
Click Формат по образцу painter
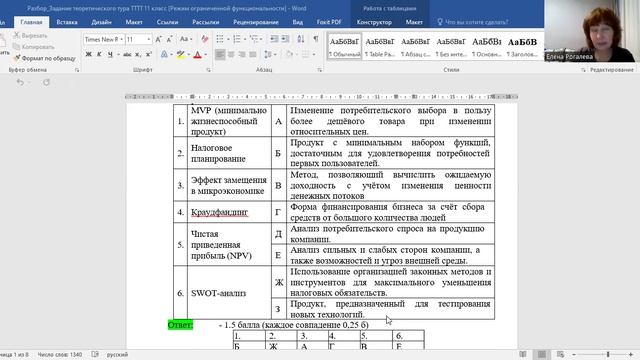44,58
